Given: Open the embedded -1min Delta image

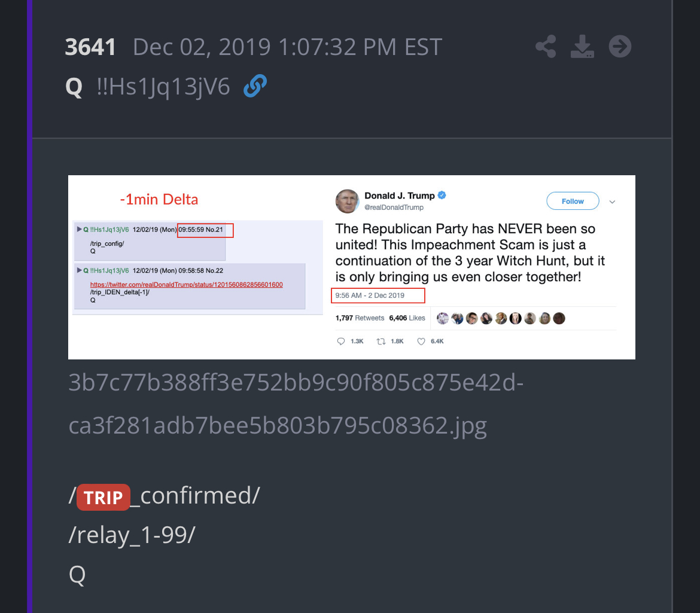Looking at the screenshot, I should click(x=352, y=267).
